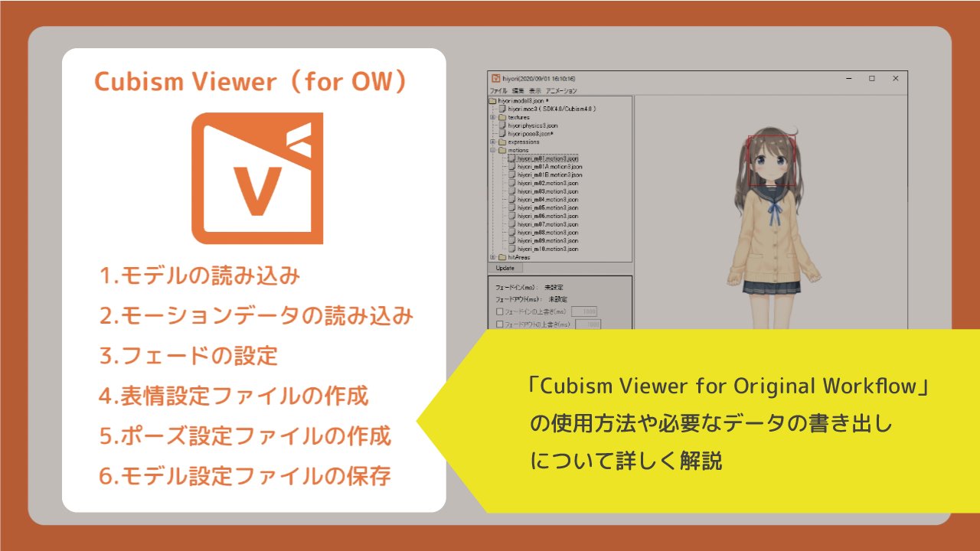Click the hiyori character model in the viewport

tap(773, 230)
